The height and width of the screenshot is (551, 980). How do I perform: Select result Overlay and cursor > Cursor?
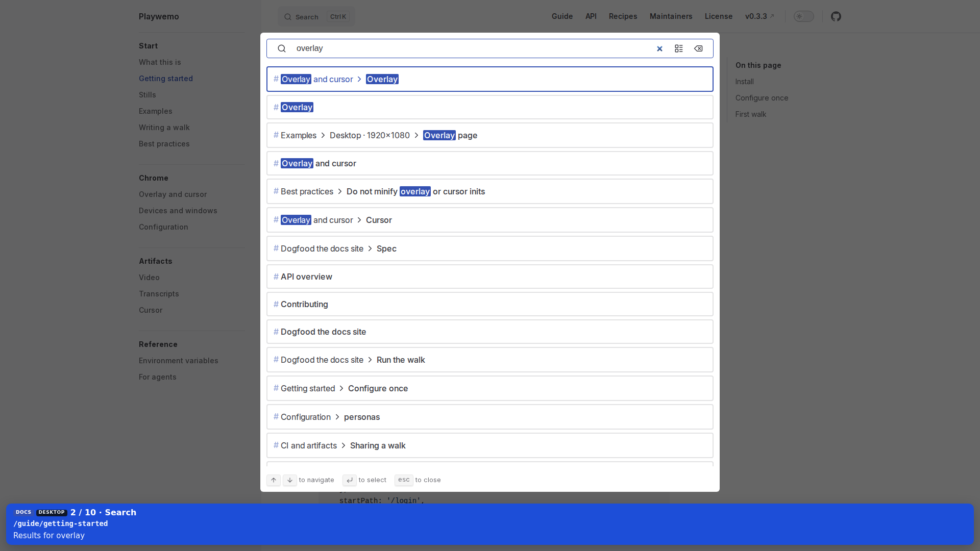tap(490, 220)
